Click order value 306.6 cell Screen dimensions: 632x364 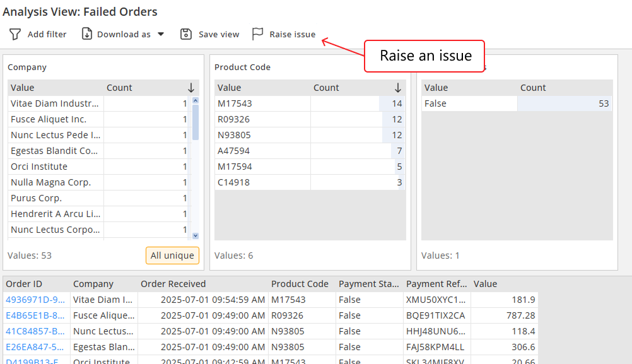coord(504,347)
